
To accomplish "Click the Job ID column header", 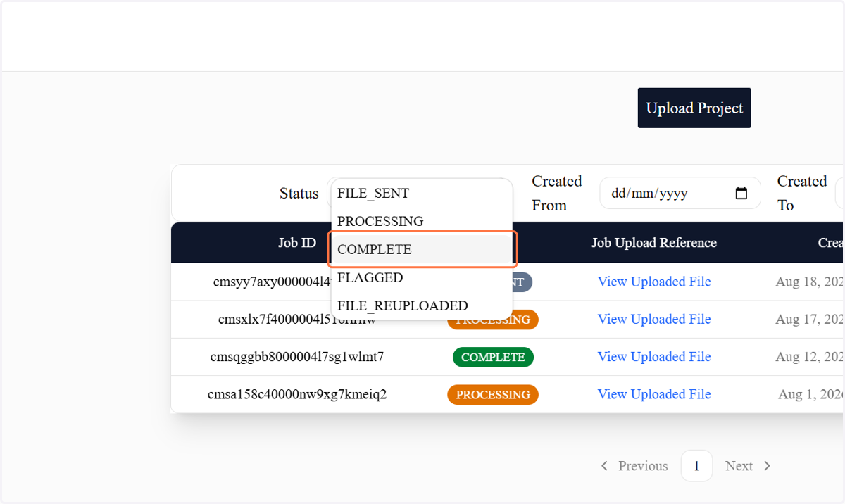I will coord(297,243).
